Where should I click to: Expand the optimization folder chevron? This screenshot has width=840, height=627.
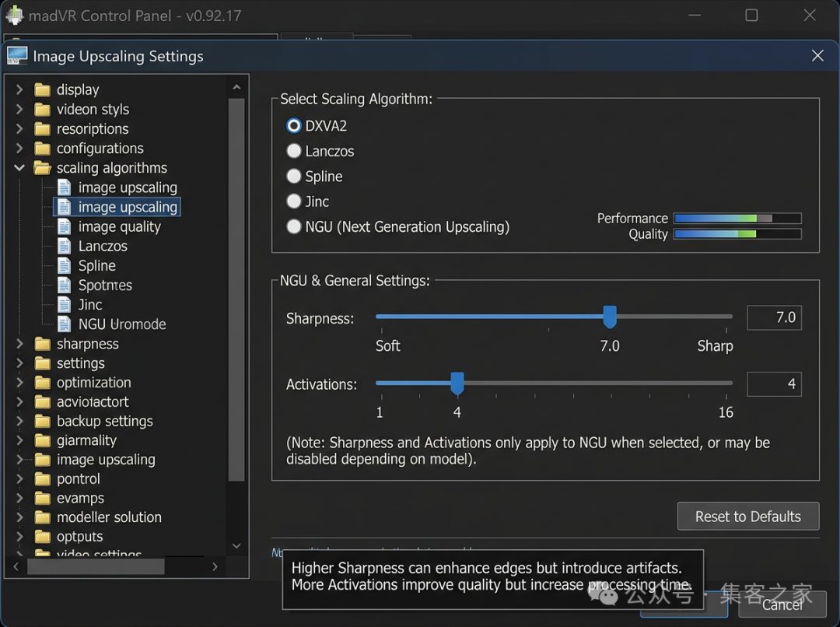click(19, 382)
